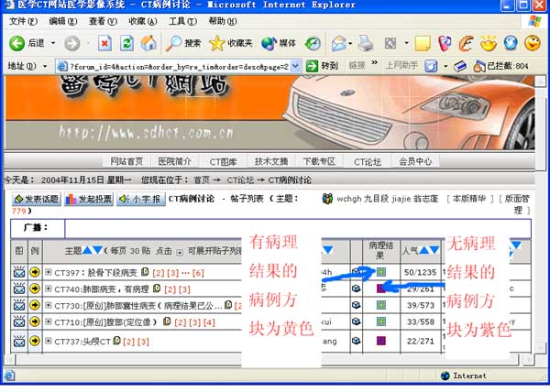
Task: Click cube icon in CT737 row
Action: pos(356,340)
